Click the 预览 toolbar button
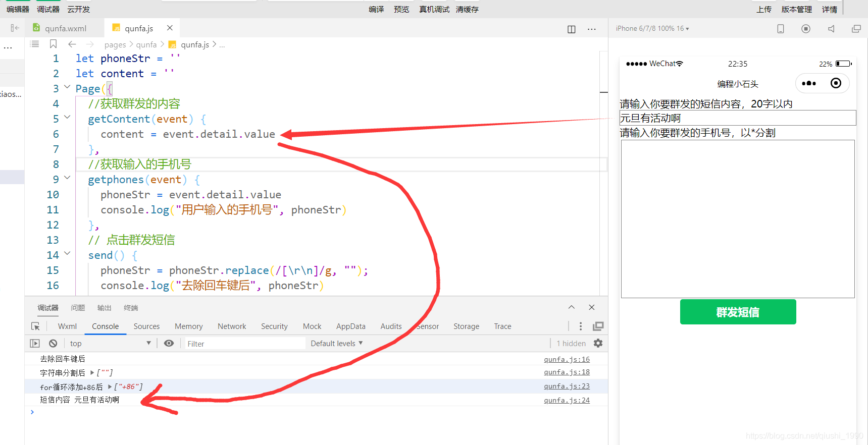The image size is (868, 445). [x=401, y=9]
